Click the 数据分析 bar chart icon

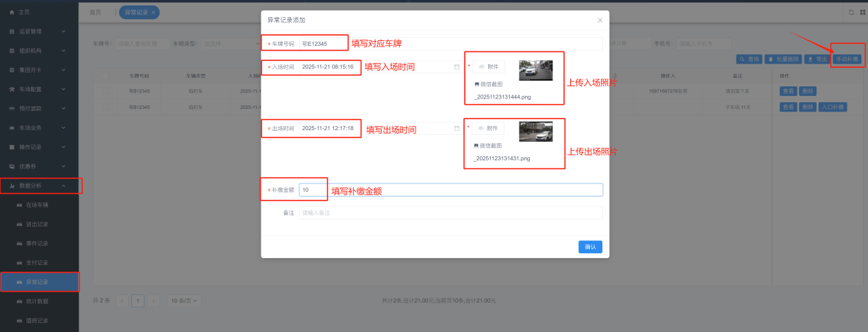coord(12,186)
